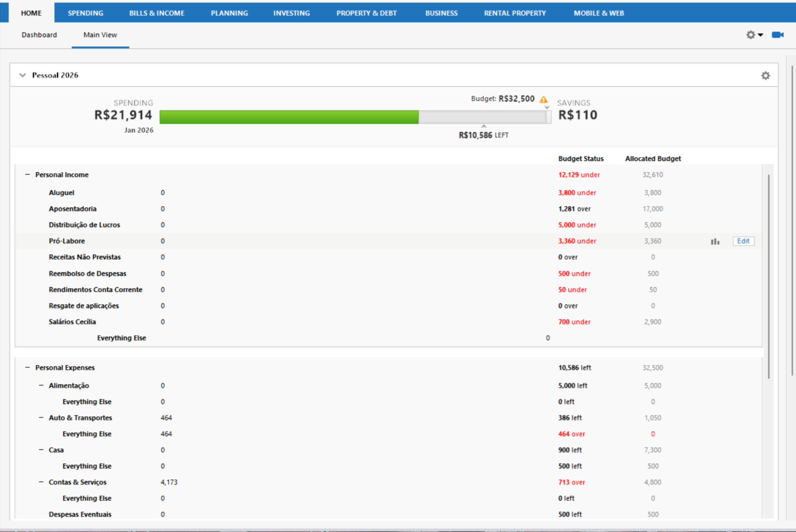796x532 pixels.
Task: Switch to the Dashboard subtab
Action: pos(39,35)
